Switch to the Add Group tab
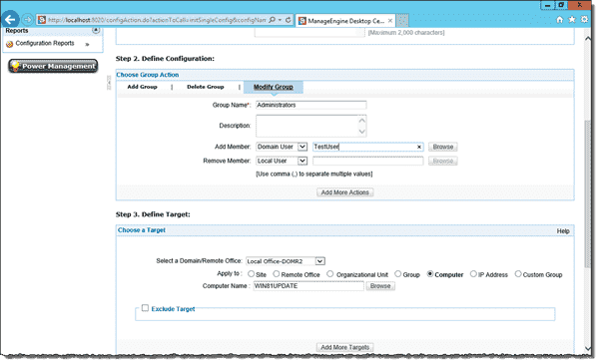This screenshot has height=364, width=599. pos(142,87)
